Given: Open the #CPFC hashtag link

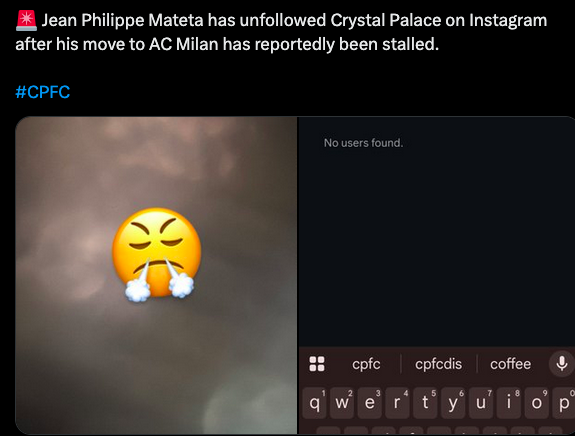Looking at the screenshot, I should point(43,92).
